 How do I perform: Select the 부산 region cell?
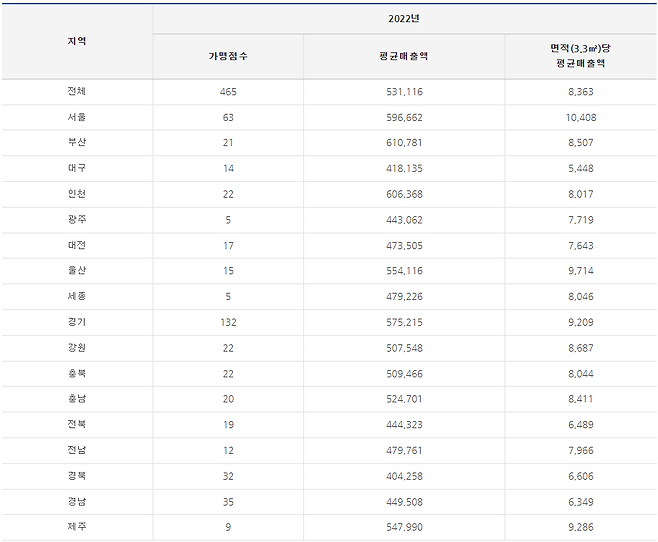(76, 143)
